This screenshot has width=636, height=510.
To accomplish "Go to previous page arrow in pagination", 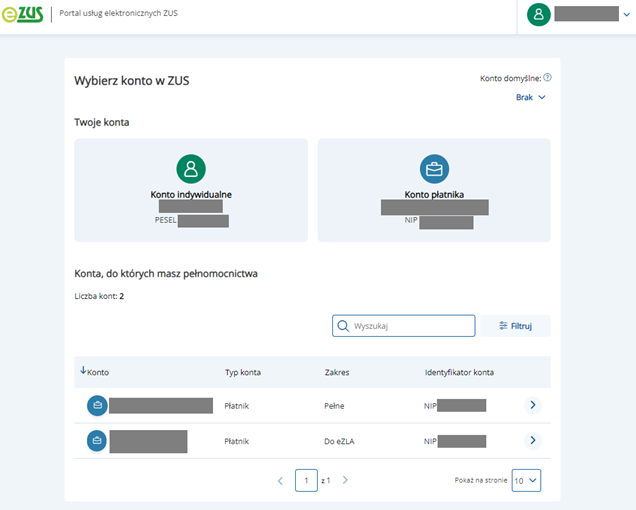I will point(280,481).
